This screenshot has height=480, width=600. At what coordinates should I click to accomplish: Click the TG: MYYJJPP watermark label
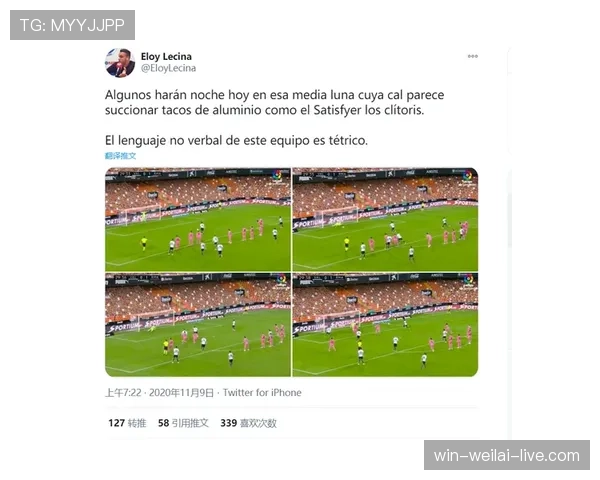72,25
